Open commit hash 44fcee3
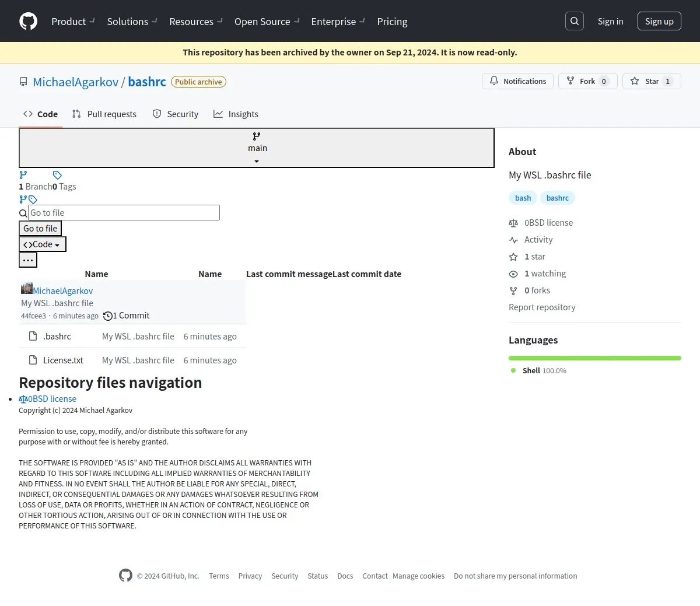Screen dimensions: 700x606 [x=33, y=316]
